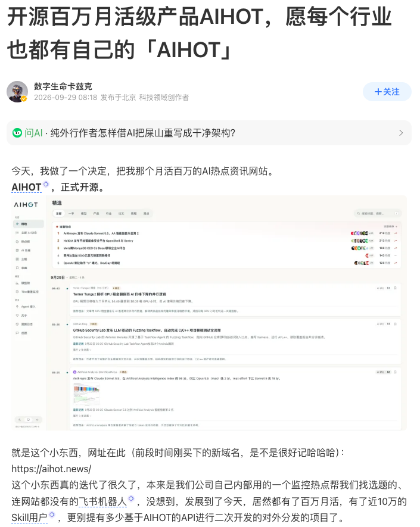Click search box in embedded AIHOT screenshot
This screenshot has width=420, height=527.
[x=378, y=213]
